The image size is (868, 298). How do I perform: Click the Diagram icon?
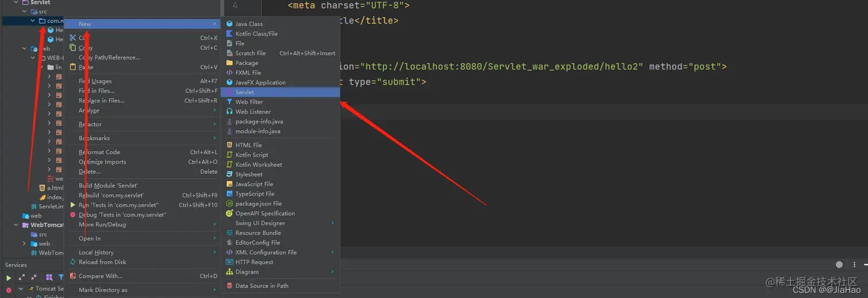(x=230, y=272)
